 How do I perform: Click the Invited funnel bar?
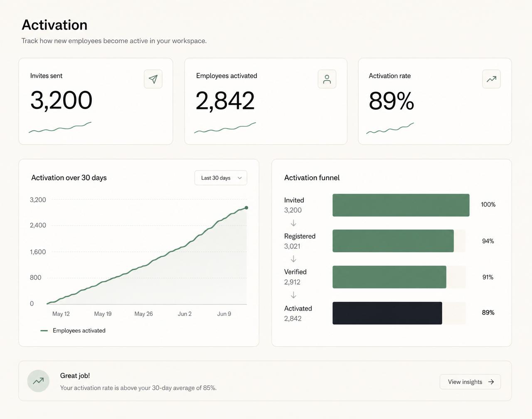click(x=401, y=205)
